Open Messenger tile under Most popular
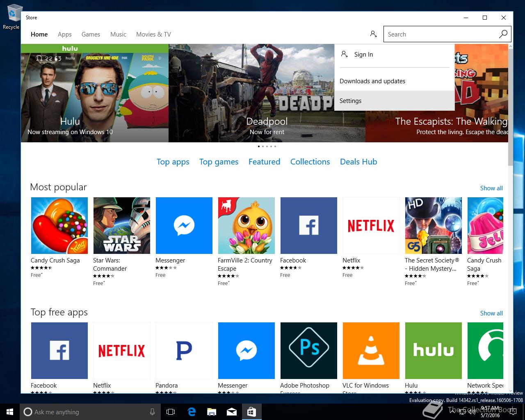The image size is (525, 420). 184,226
